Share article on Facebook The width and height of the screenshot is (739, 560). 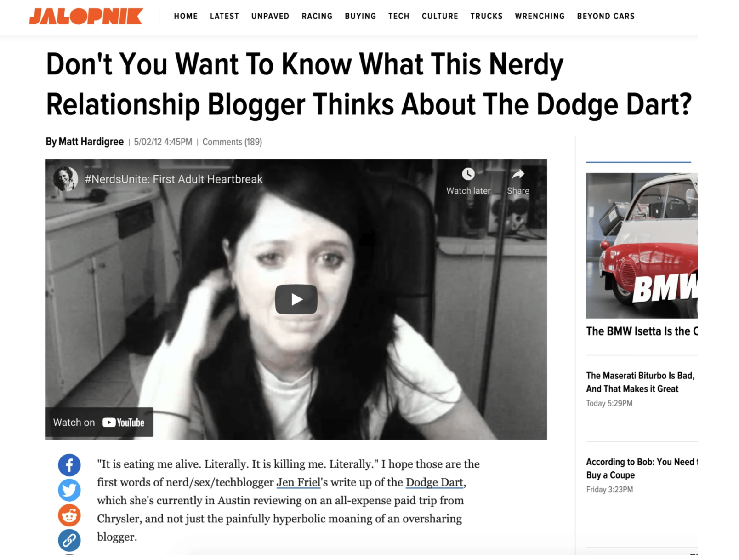[x=69, y=465]
